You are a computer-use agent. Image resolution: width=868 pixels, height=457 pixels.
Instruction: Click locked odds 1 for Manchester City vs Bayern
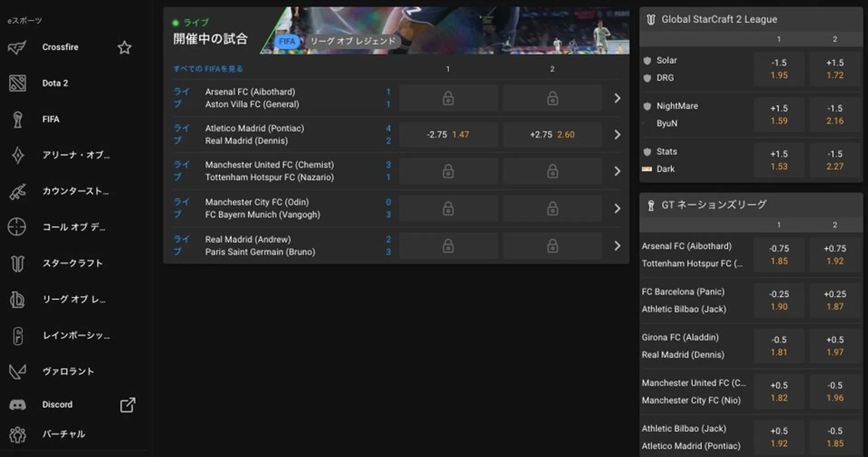[x=448, y=209]
